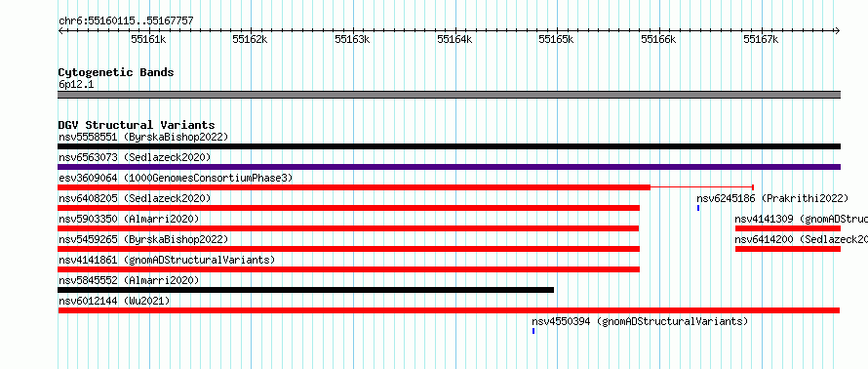Click the nsv5558551 (ByrskaBishop2022) label
Screen dimensions: 868x369
tap(143, 137)
